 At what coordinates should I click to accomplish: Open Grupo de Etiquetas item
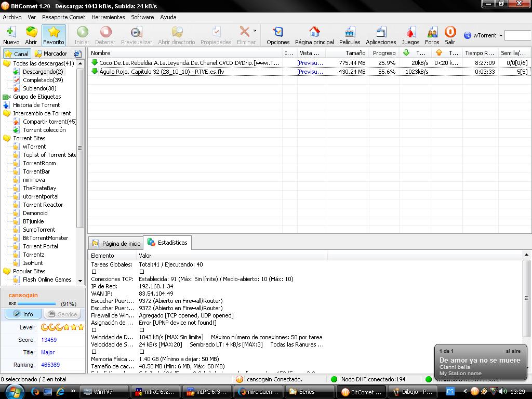coord(37,97)
